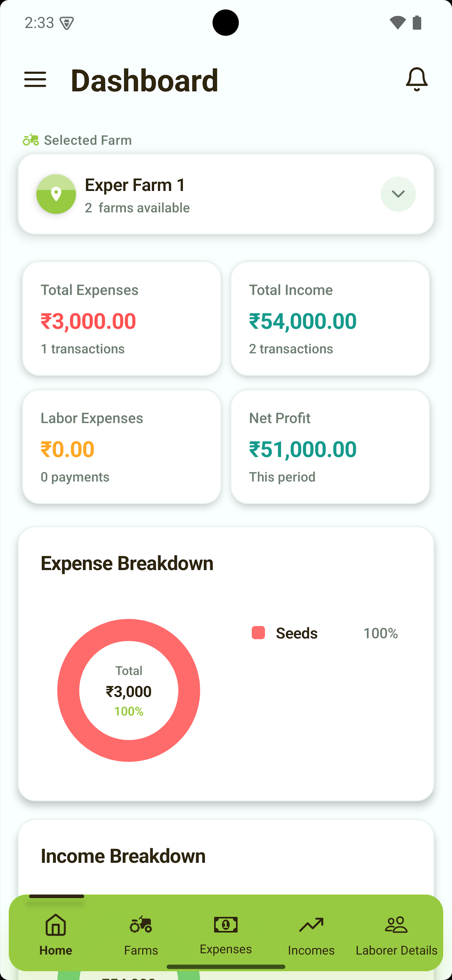
Task: Click the small tractor icon beside Selected Farm
Action: [x=31, y=140]
